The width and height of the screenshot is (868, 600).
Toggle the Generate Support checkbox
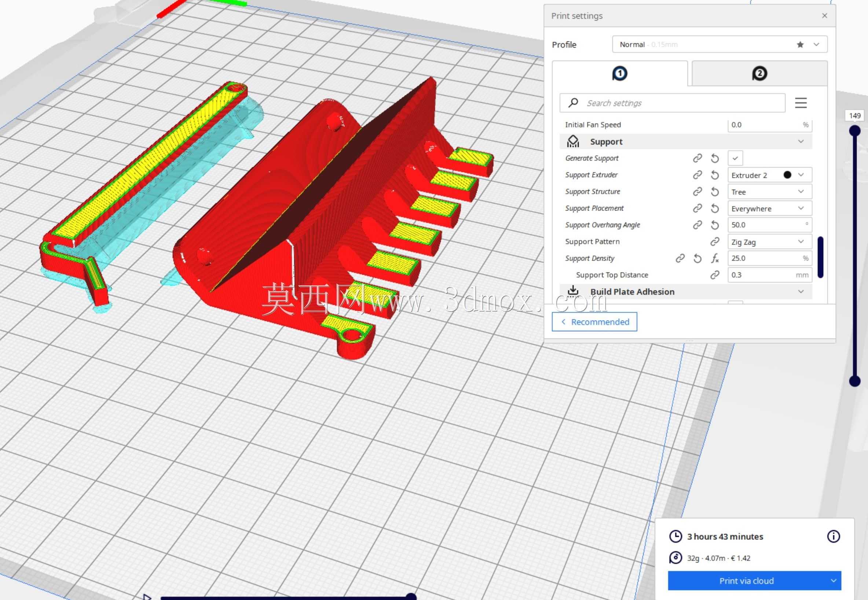coord(735,158)
